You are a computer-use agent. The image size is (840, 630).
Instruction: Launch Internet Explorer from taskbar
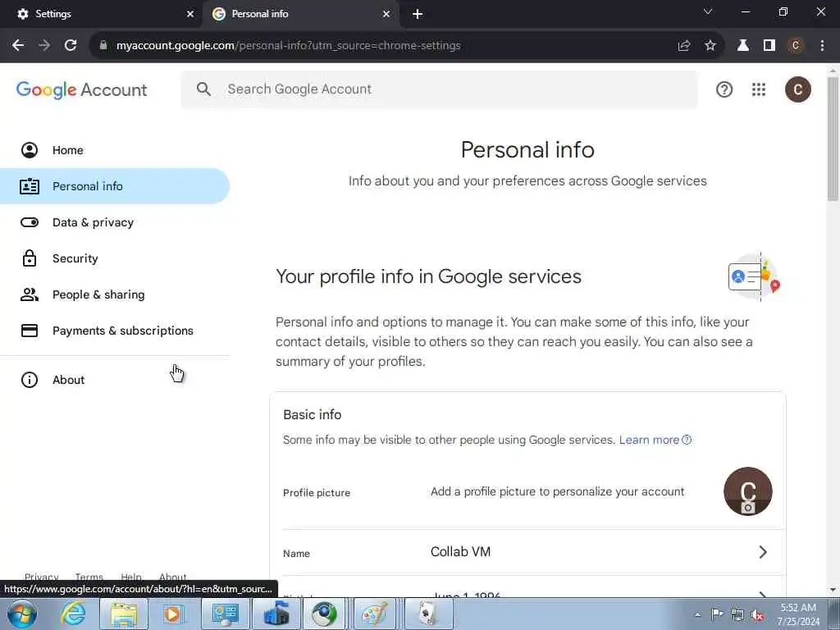(73, 614)
